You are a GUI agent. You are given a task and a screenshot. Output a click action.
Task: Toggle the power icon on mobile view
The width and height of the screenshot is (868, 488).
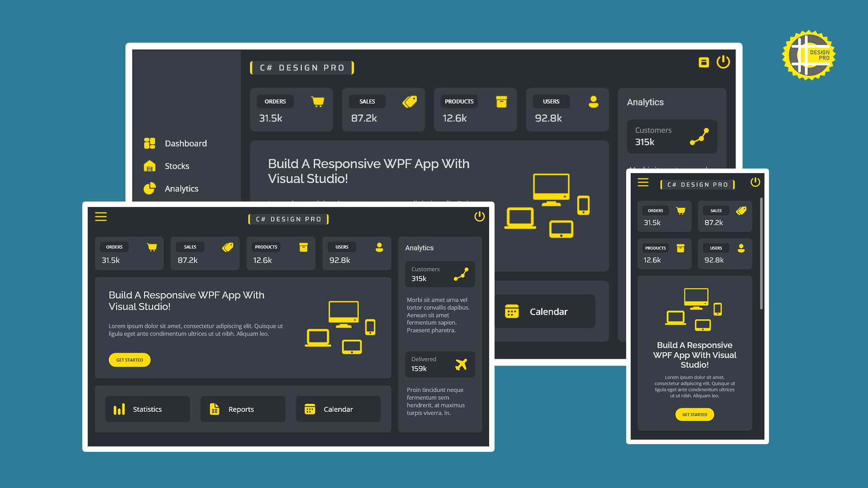pos(755,183)
